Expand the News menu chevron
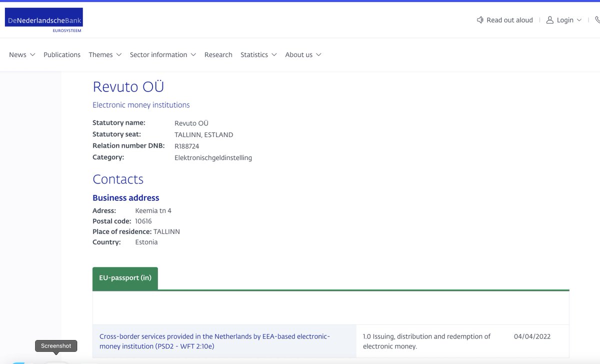The height and width of the screenshot is (364, 600). (32, 54)
